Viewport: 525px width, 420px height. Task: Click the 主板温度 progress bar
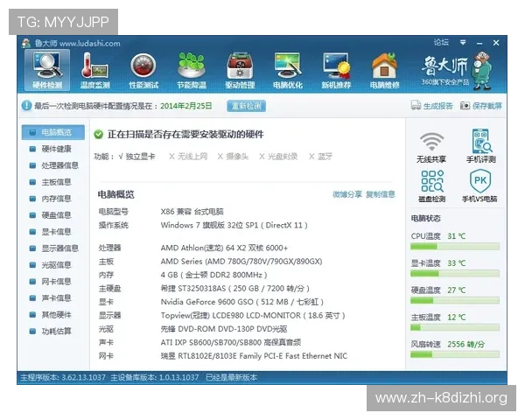(x=455, y=327)
